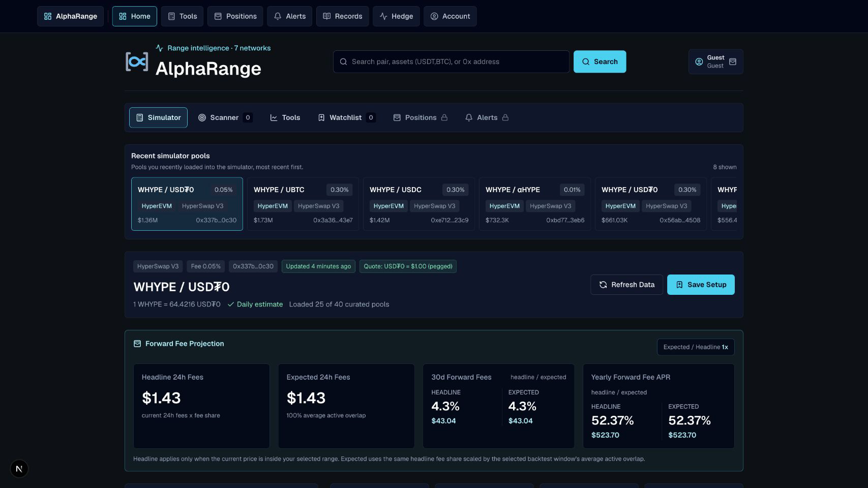Click the pair search input field
This screenshot has width=868, height=488.
pos(451,62)
